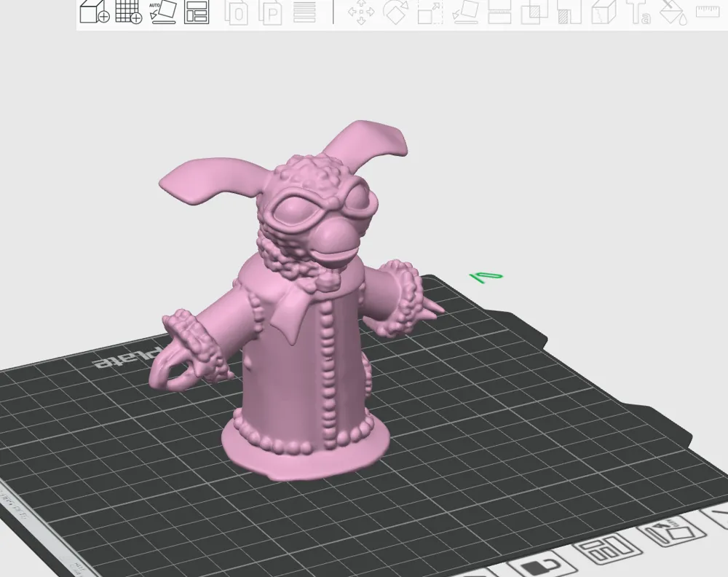
Task: Click the Split to objects icon
Action: 236,12
